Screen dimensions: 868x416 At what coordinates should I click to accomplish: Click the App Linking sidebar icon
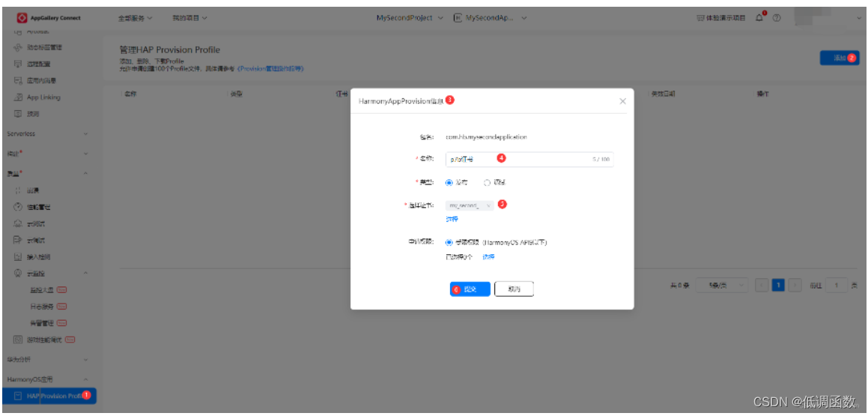pos(17,97)
